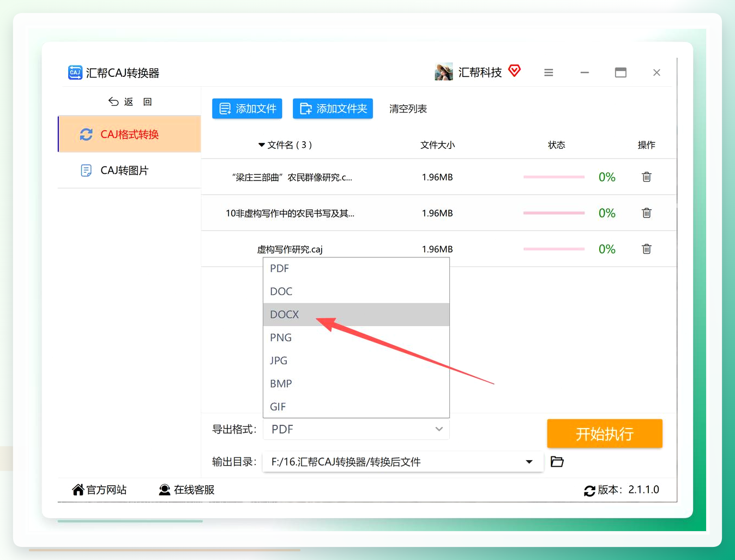Click the 操作 column header

(x=647, y=145)
